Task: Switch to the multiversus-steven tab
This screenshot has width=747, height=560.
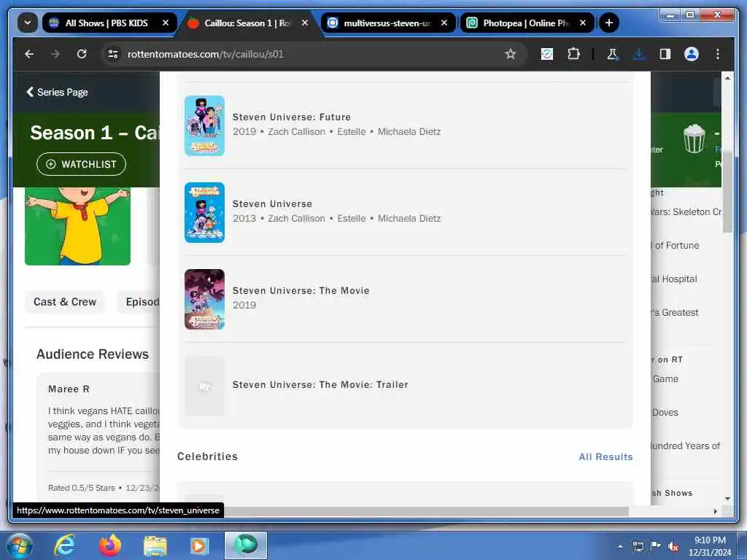Action: (x=388, y=23)
